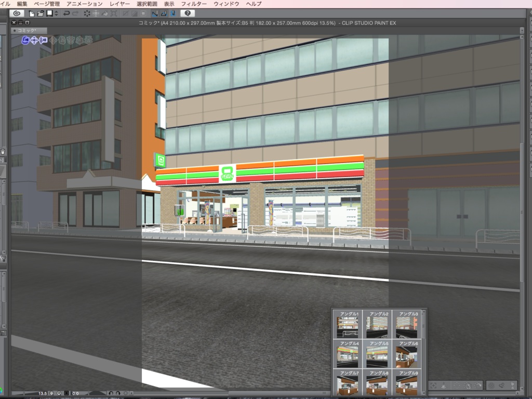532x399 pixels.
Task: Open the save options stepper arrows
Action: [x=56, y=14]
